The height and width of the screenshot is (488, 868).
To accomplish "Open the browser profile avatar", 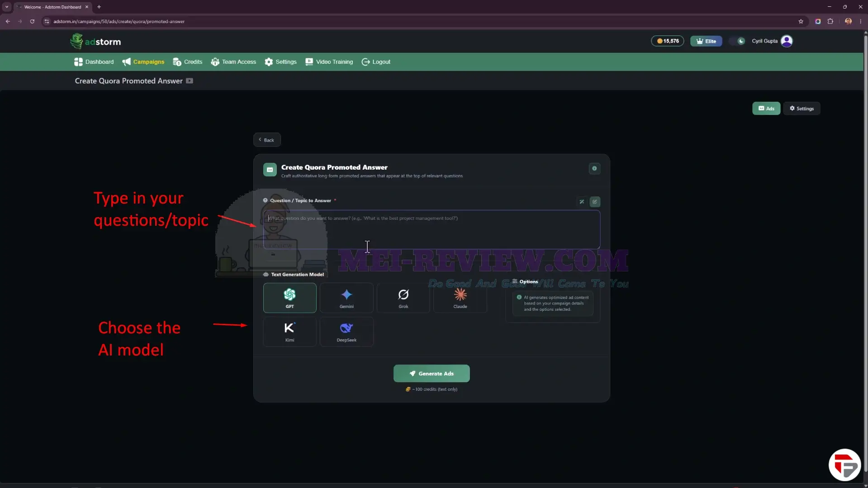I will coord(848,21).
